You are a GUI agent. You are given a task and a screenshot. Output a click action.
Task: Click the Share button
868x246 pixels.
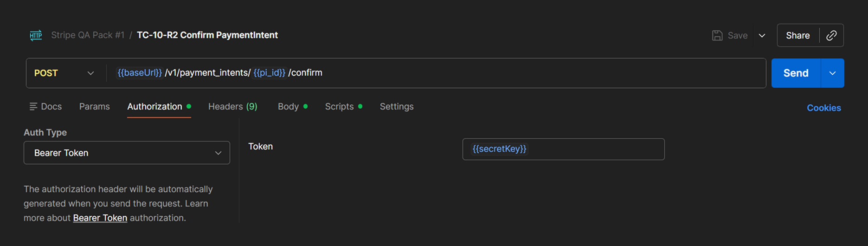tap(798, 35)
